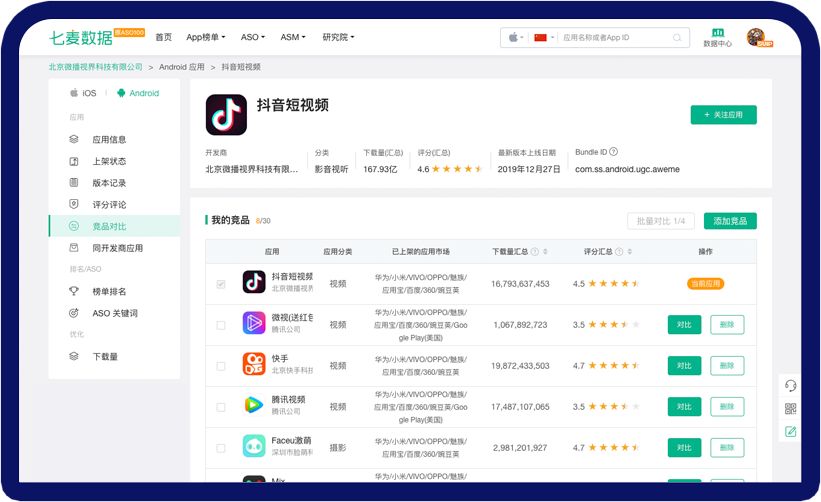Click the 添加竞品 button
This screenshot has height=502, width=821.
point(730,221)
